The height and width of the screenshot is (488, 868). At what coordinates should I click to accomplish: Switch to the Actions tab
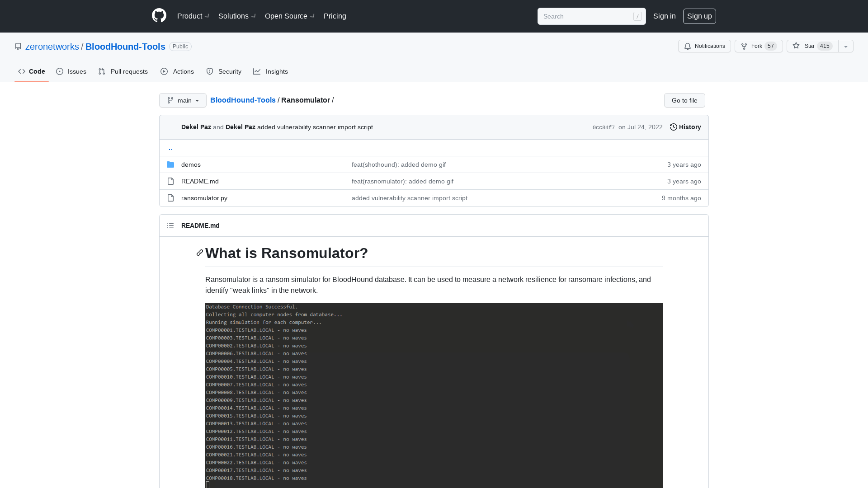(177, 71)
